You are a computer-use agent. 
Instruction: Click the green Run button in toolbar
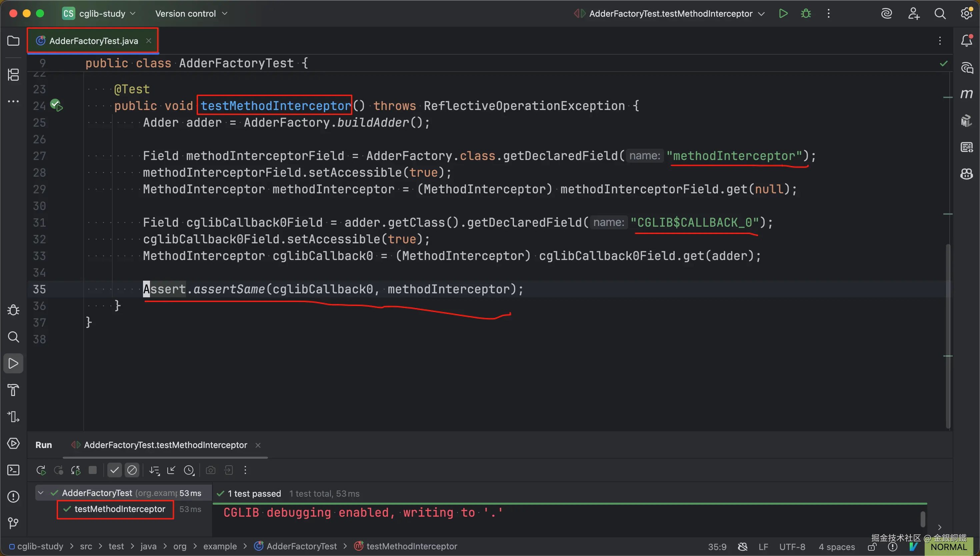[783, 14]
